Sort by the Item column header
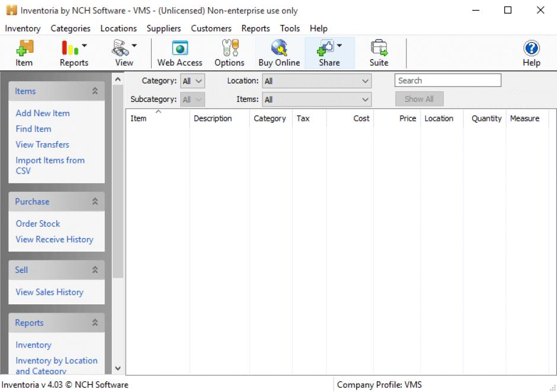 (x=158, y=118)
